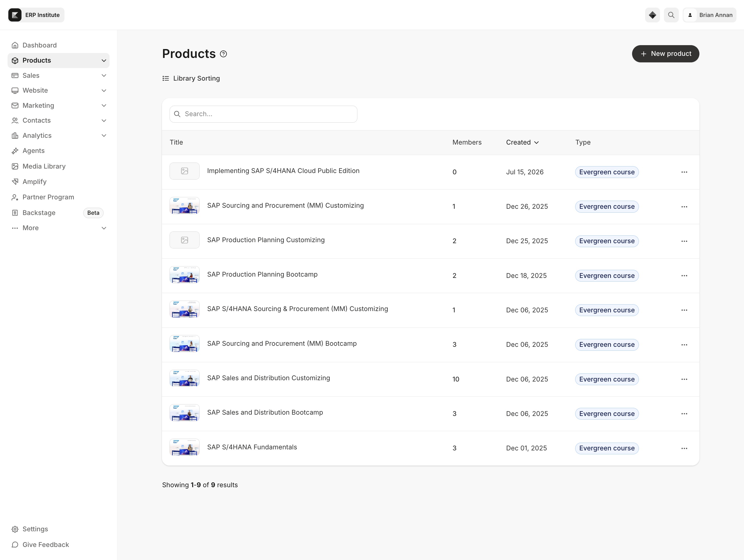Click the Dec 01, 2025 created date
The image size is (744, 560).
coord(526,448)
